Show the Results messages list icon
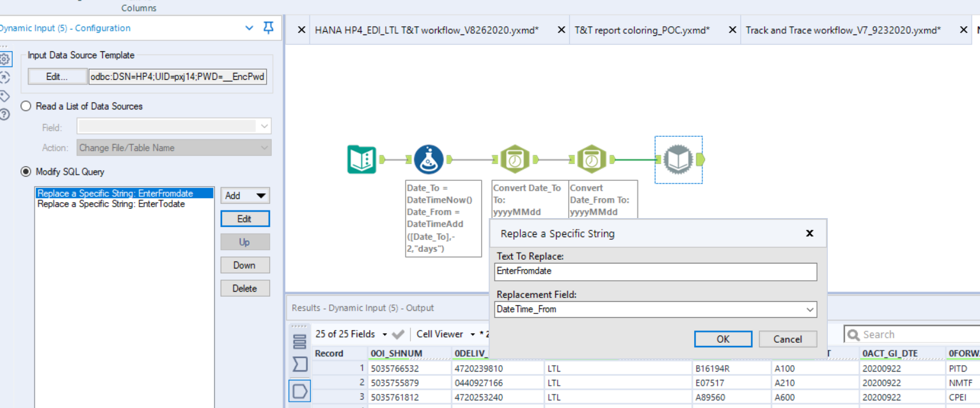This screenshot has width=980, height=408. [x=299, y=341]
